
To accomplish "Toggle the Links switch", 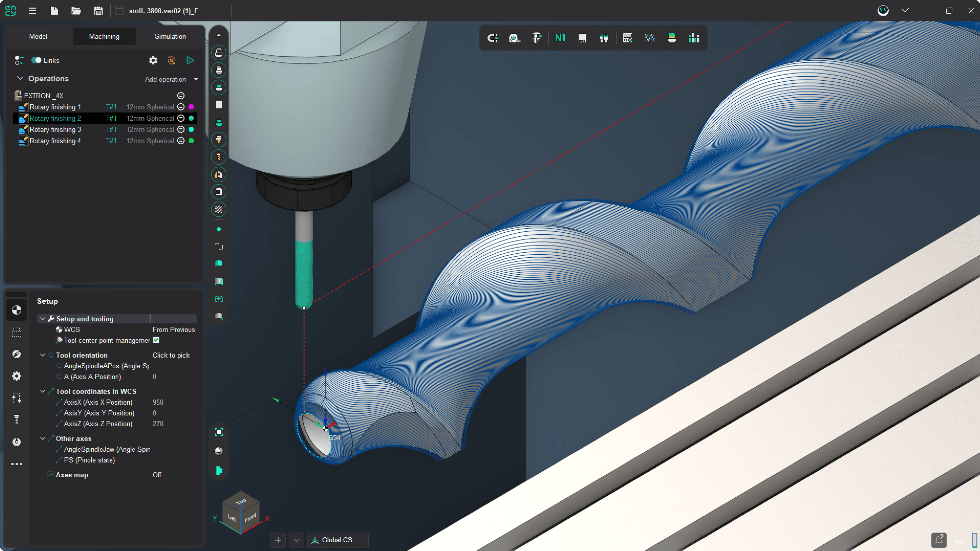I will coord(36,60).
